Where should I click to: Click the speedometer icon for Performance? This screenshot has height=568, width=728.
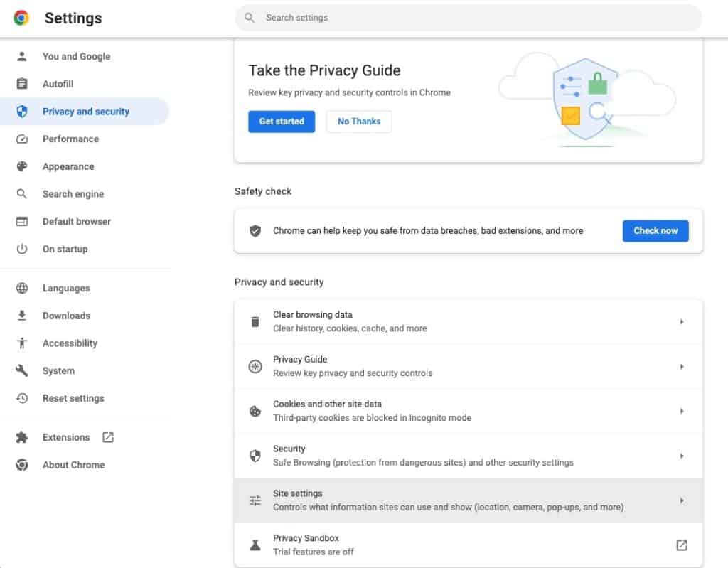pyautogui.click(x=22, y=139)
